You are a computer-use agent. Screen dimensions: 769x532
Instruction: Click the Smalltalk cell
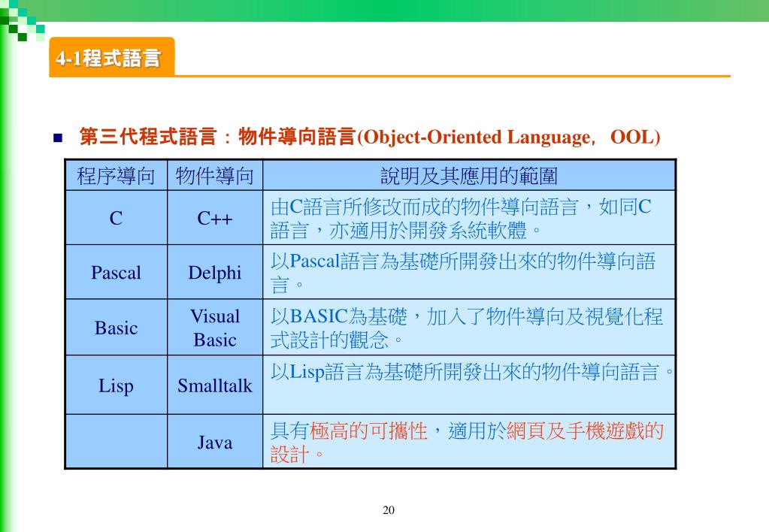pyautogui.click(x=214, y=385)
